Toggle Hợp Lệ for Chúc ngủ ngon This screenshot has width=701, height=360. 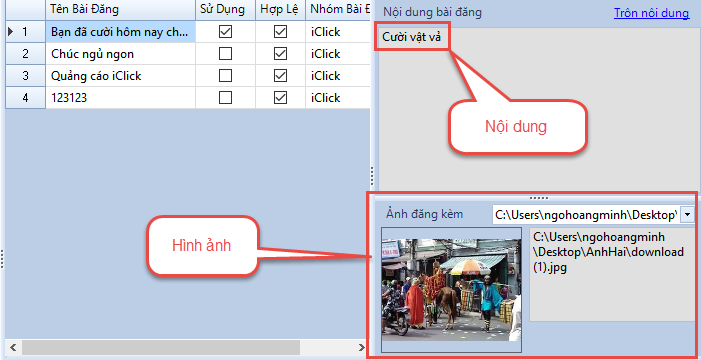(x=280, y=54)
